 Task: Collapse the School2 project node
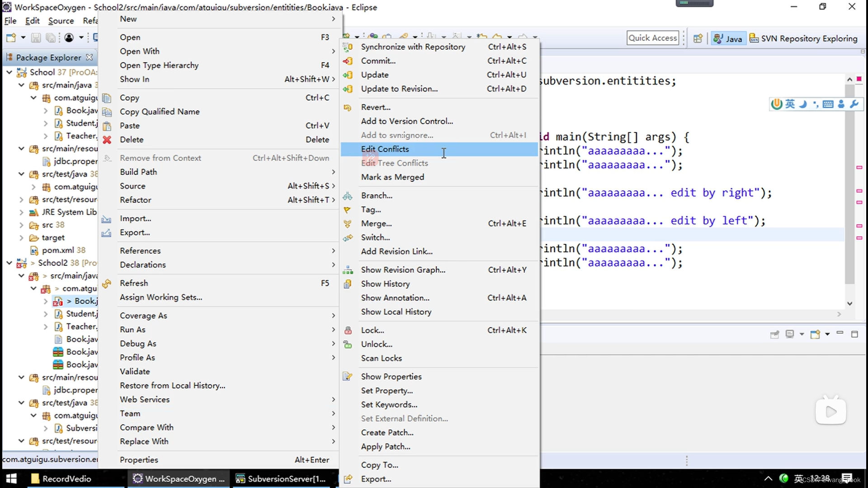tap(9, 263)
